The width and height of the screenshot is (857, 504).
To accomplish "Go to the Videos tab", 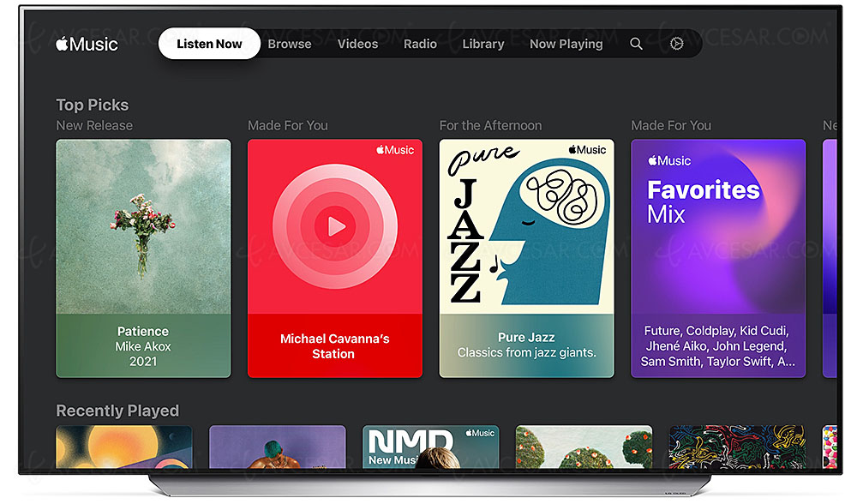I will [x=357, y=44].
